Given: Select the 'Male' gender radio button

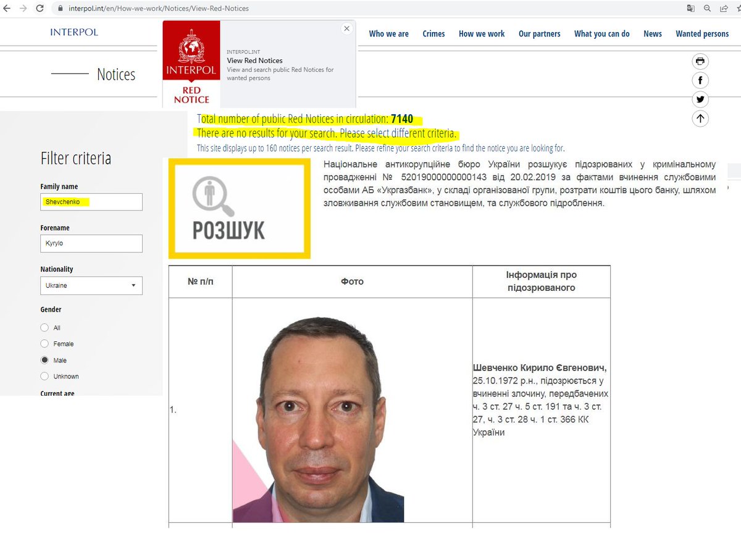Looking at the screenshot, I should [44, 360].
